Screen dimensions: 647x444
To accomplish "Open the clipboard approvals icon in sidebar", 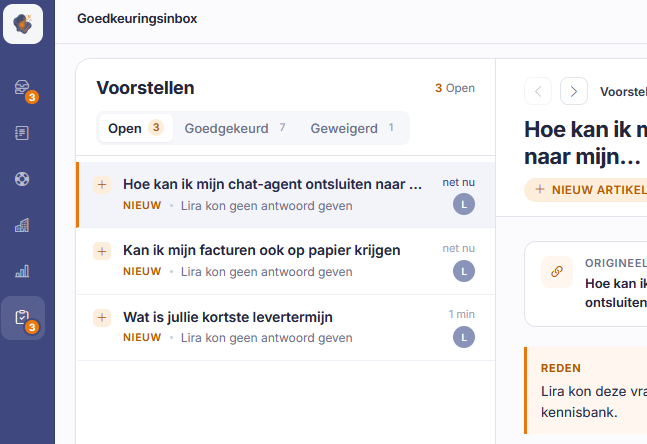I will click(23, 318).
